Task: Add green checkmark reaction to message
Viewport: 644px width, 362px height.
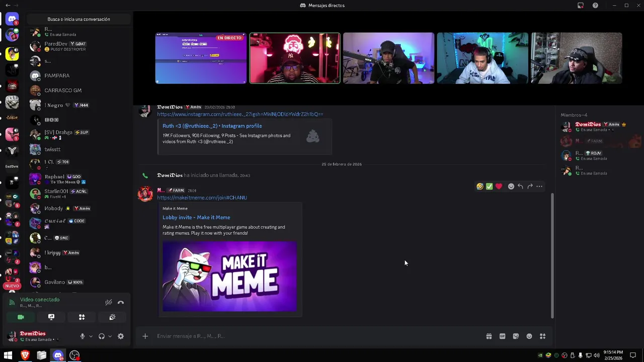Action: 489,187
